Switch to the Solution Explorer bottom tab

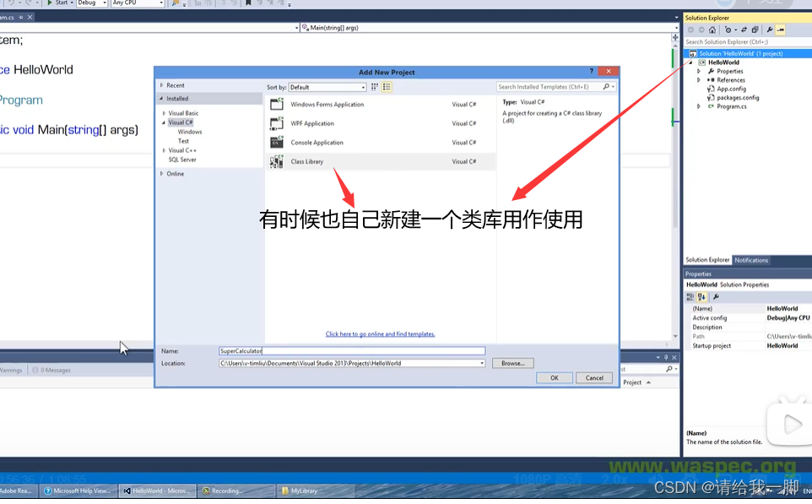point(706,260)
